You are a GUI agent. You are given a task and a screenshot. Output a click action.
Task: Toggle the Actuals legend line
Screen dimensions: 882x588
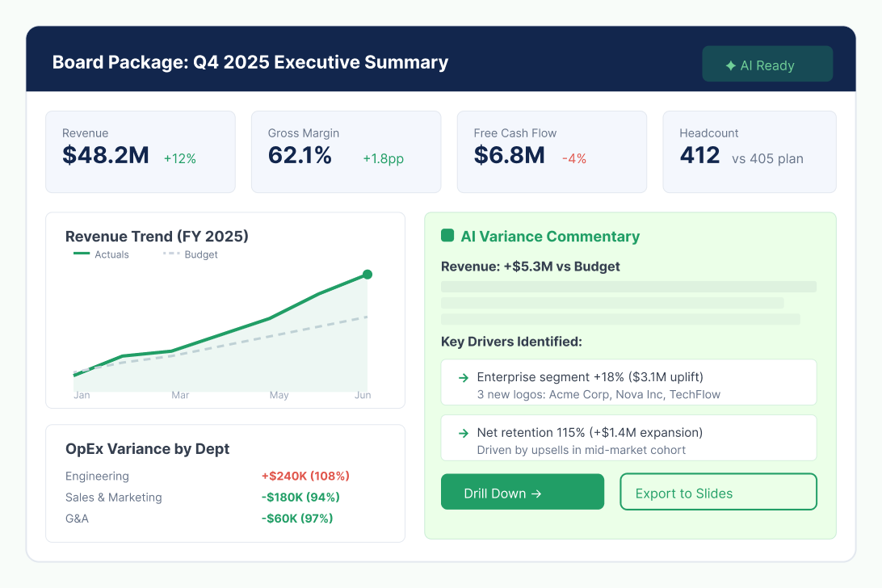tap(101, 254)
